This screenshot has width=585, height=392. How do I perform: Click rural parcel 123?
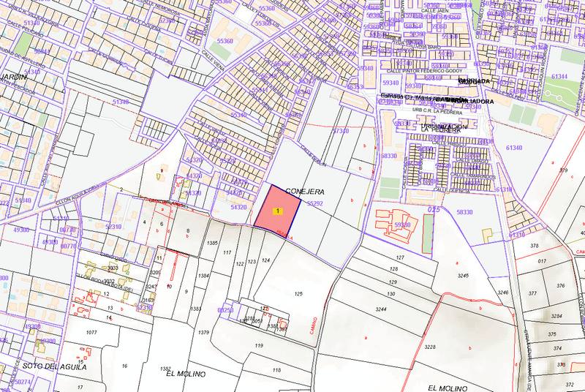[x=252, y=262]
